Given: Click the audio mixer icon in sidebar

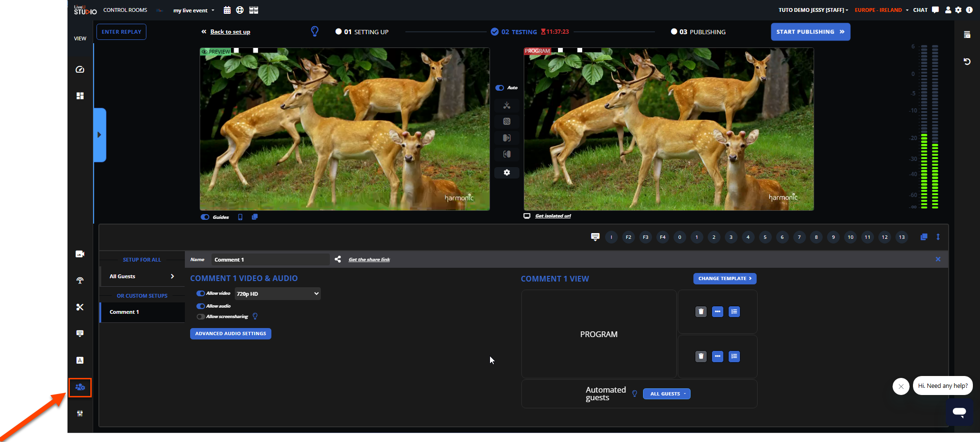Looking at the screenshot, I should click(x=80, y=414).
